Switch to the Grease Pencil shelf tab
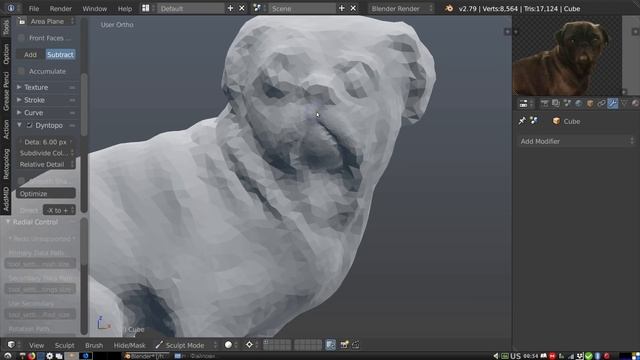 pyautogui.click(x=5, y=91)
